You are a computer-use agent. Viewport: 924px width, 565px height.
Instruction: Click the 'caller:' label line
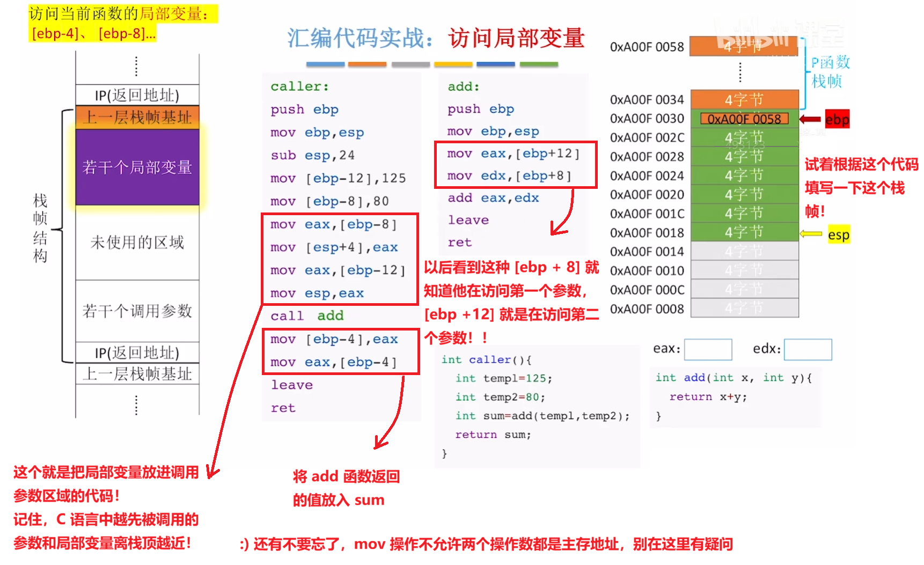click(299, 86)
